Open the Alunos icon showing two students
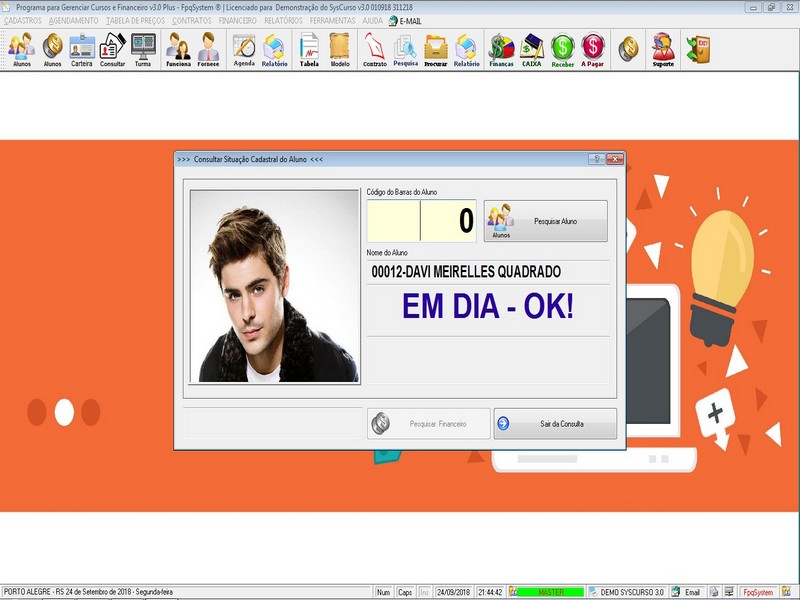Image resolution: width=800 pixels, height=600 pixels. pyautogui.click(x=22, y=49)
